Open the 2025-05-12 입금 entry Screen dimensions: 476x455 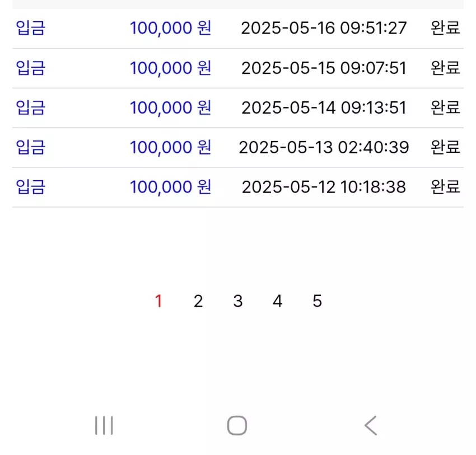coord(238,187)
